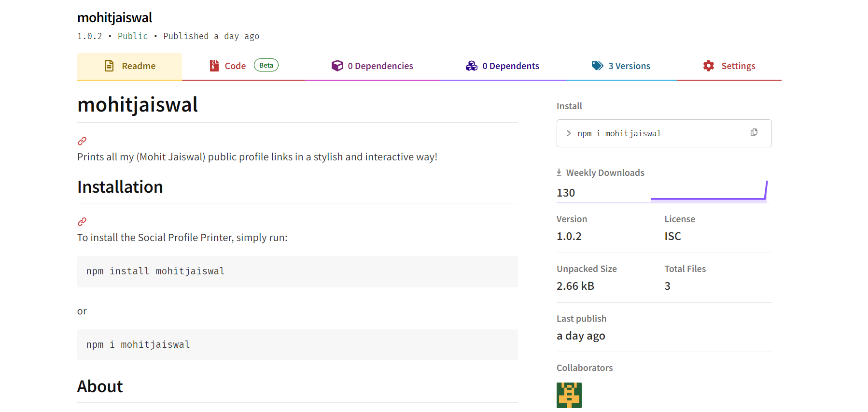This screenshot has width=868, height=412.
Task: Click the Weekly Downloads download icon
Action: pyautogui.click(x=559, y=172)
